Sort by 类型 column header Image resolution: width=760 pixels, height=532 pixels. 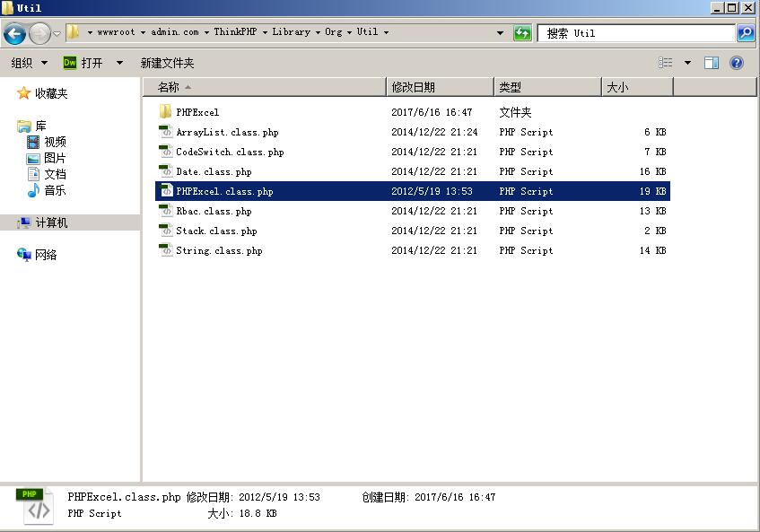547,87
